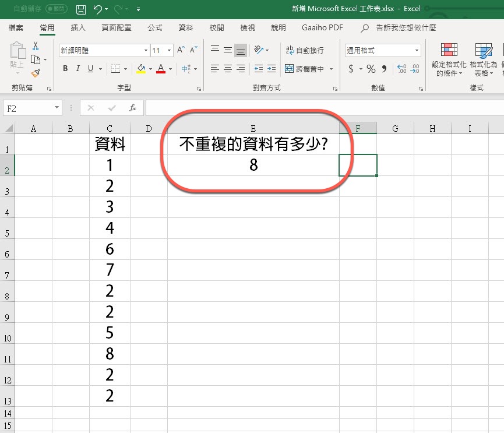Open Customize Quick Access Toolbar dropdown
The image size is (504, 433).
coord(138,9)
